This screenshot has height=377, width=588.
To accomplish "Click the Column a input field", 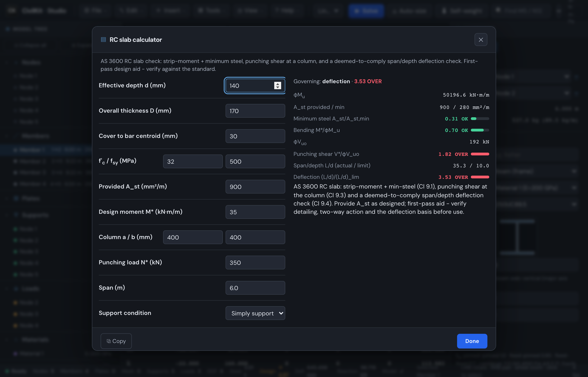I will 193,237.
